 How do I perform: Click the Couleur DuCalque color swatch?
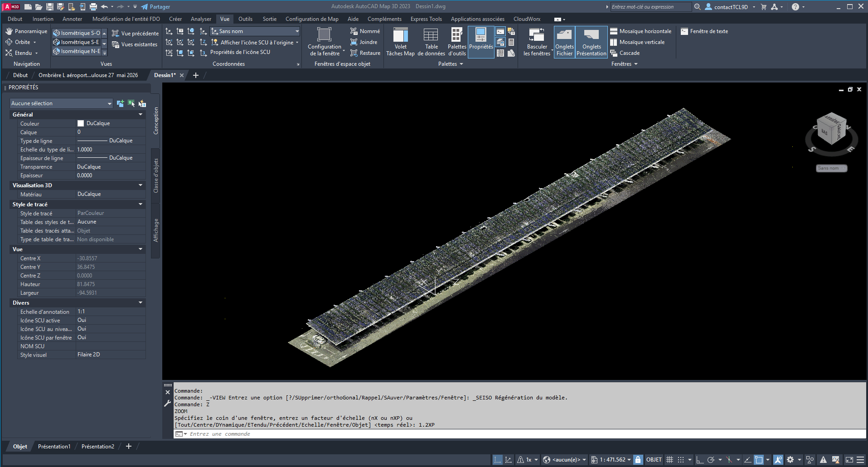coord(81,123)
